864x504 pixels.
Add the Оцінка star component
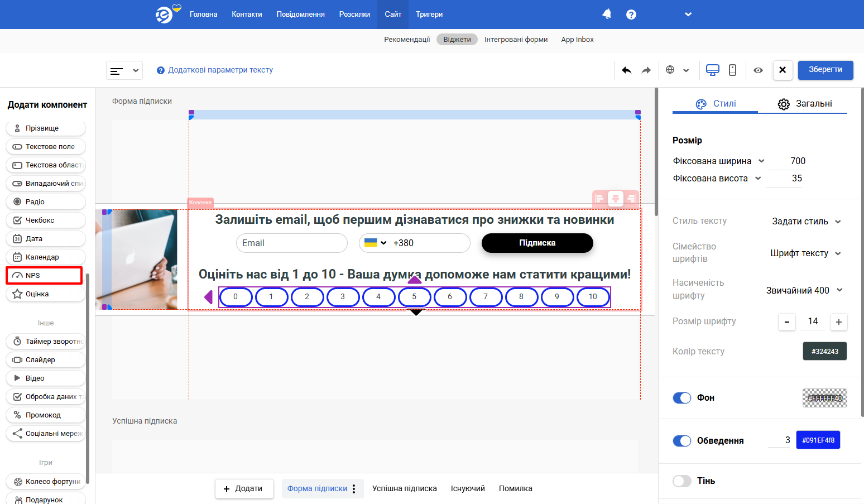[46, 294]
